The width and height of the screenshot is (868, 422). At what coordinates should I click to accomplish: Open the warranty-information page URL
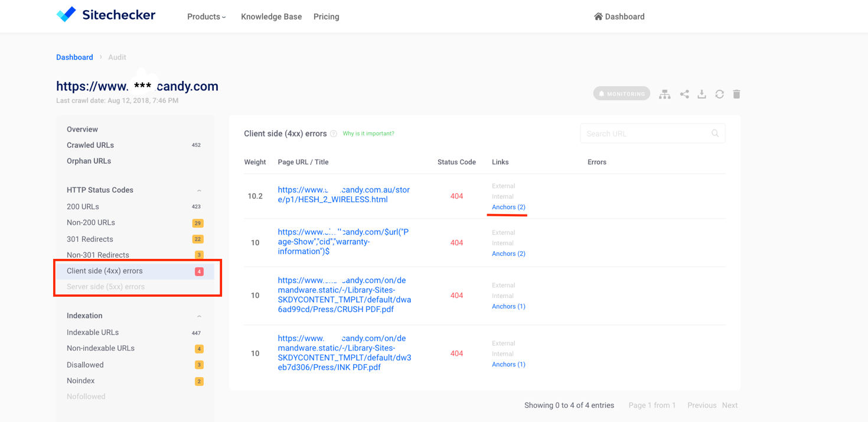click(343, 242)
